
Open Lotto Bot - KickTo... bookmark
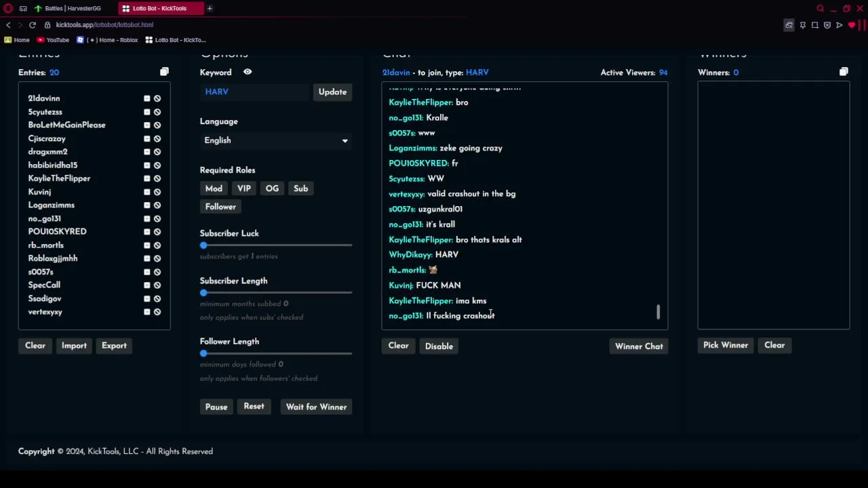pyautogui.click(x=175, y=40)
